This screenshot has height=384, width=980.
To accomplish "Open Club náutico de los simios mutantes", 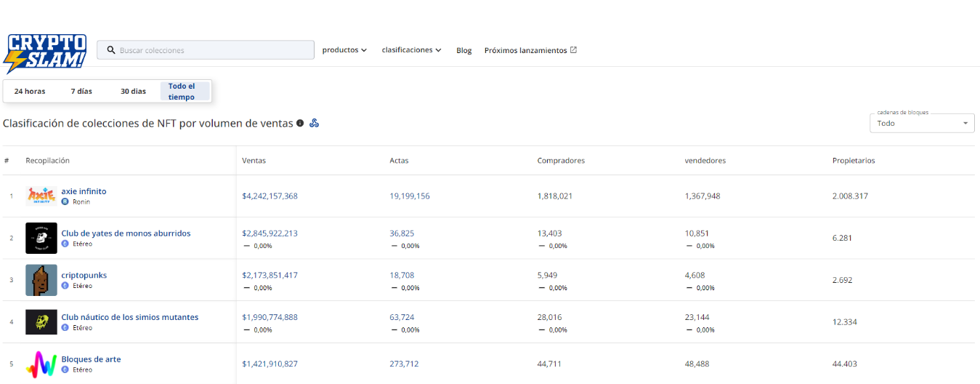I will tap(129, 317).
